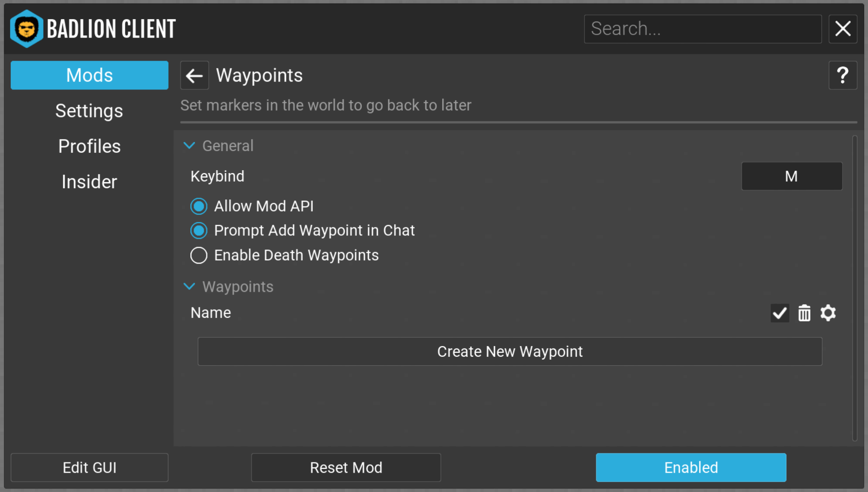868x492 pixels.
Task: Focus the Search input field
Action: (702, 29)
